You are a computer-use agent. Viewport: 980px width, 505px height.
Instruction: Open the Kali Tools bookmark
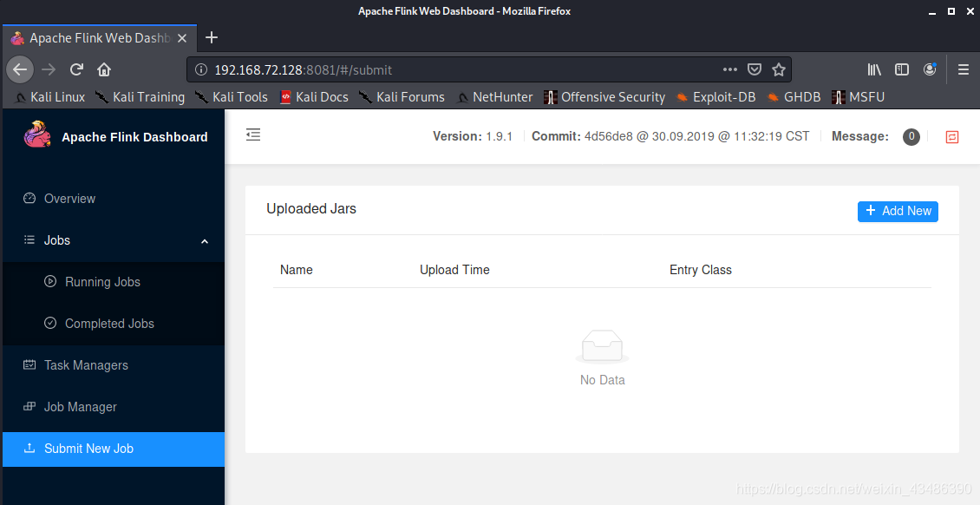232,97
